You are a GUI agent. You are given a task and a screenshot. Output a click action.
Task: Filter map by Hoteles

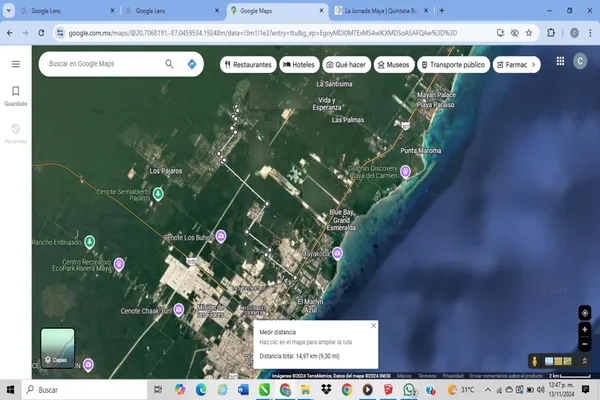[x=299, y=64]
